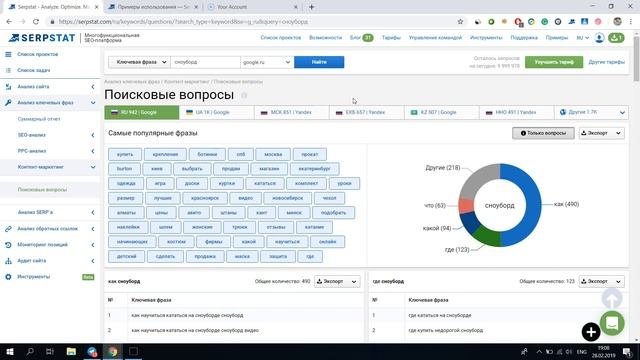Collapse Контент-маркетинг submenu
The height and width of the screenshot is (360, 640).
(93, 167)
